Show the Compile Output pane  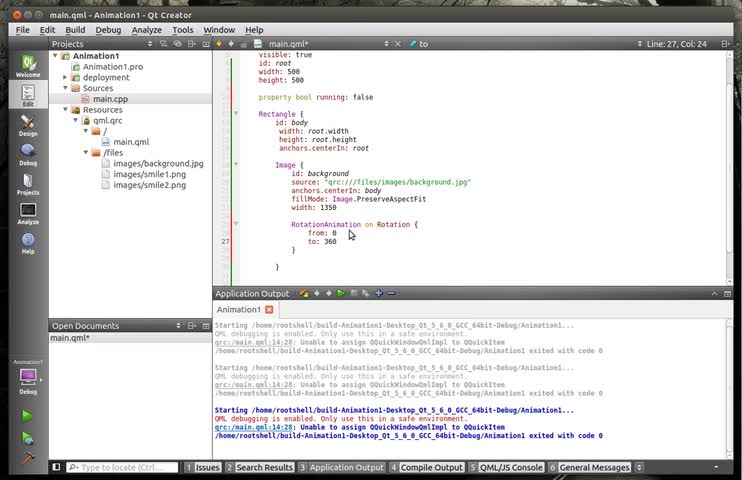[x=426, y=467]
